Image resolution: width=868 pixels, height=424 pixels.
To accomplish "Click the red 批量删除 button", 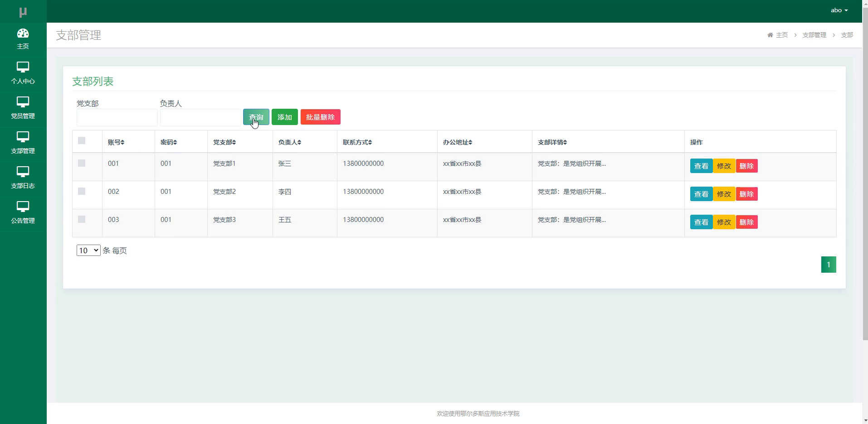I will pyautogui.click(x=321, y=117).
